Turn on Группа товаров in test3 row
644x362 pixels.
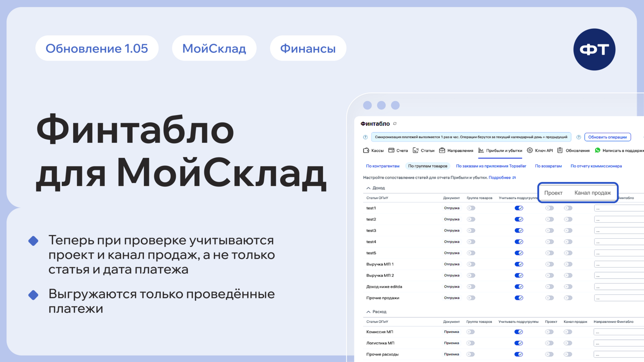[471, 231]
